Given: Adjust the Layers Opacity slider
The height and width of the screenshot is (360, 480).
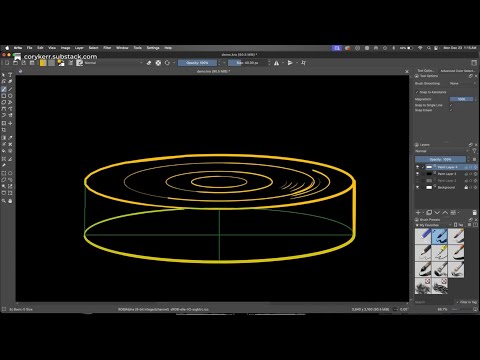Looking at the screenshot, I should point(440,159).
